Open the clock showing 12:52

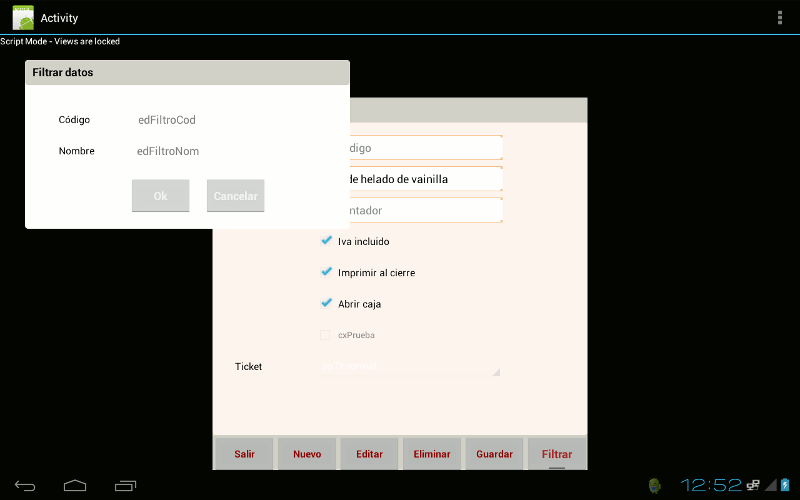point(711,485)
